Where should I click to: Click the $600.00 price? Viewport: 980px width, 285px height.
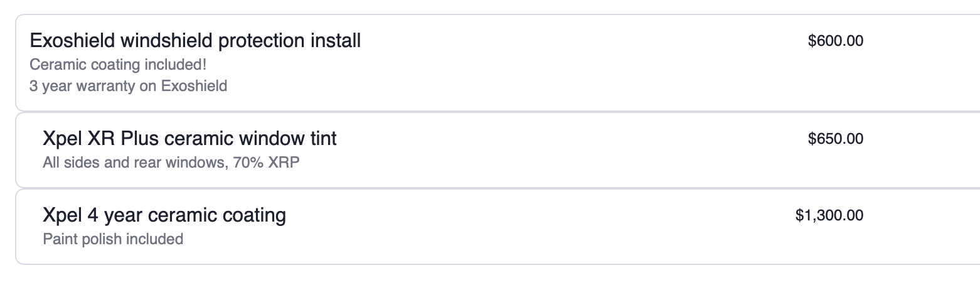(x=835, y=41)
